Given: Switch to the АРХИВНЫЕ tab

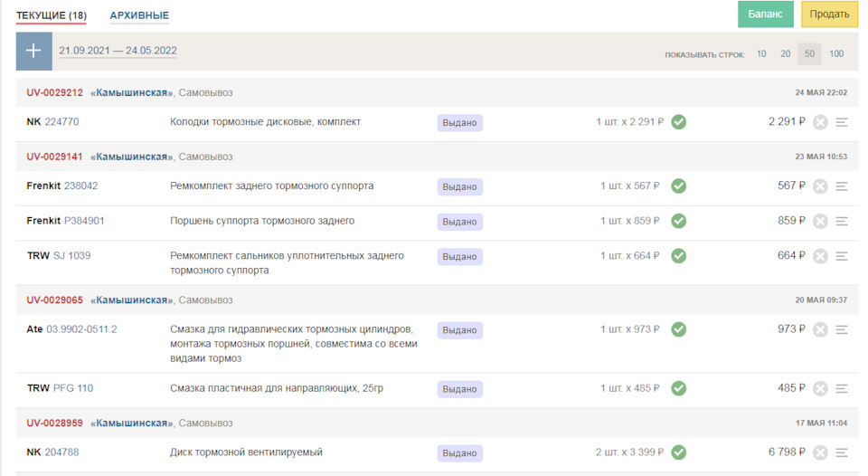Looking at the screenshot, I should click(139, 15).
